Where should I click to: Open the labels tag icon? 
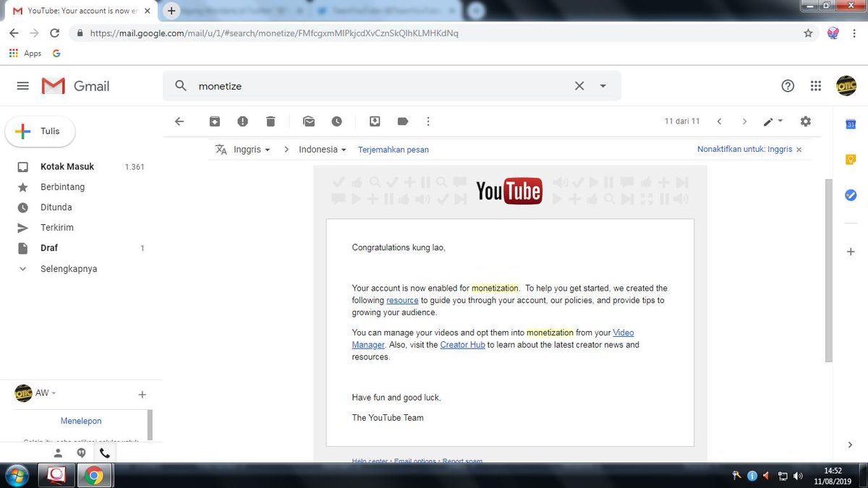[403, 121]
